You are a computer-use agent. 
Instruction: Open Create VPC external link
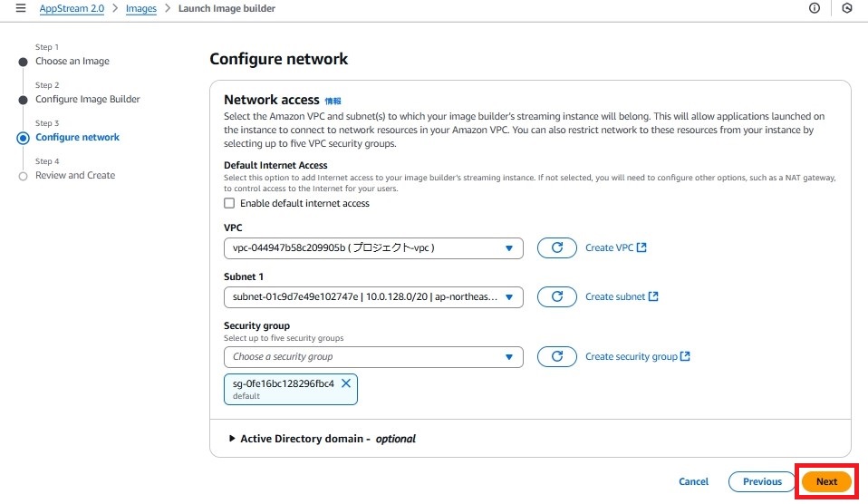[615, 247]
